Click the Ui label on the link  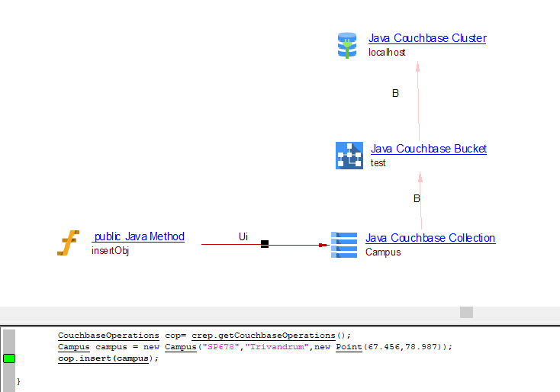pos(243,236)
